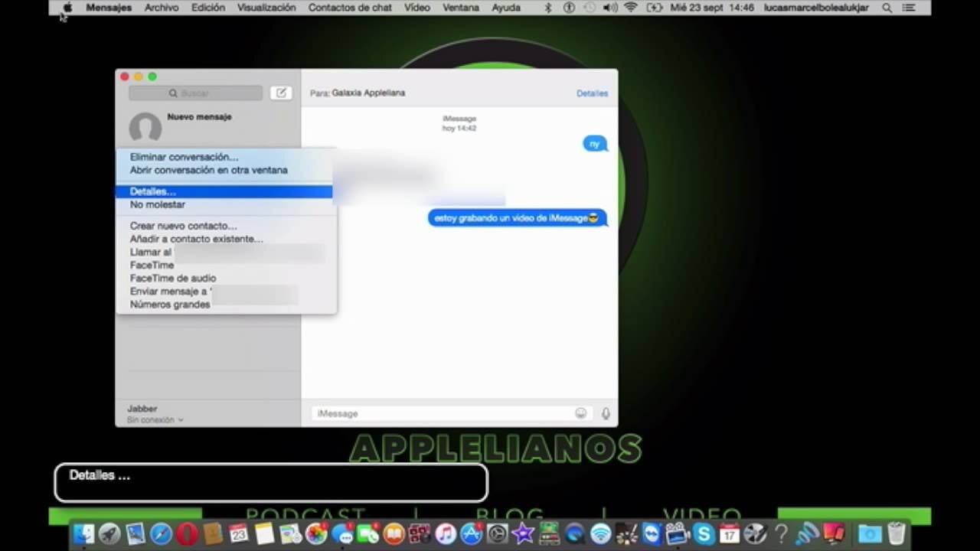
Task: Open Photo Booth icon in Dock
Action: [420, 534]
